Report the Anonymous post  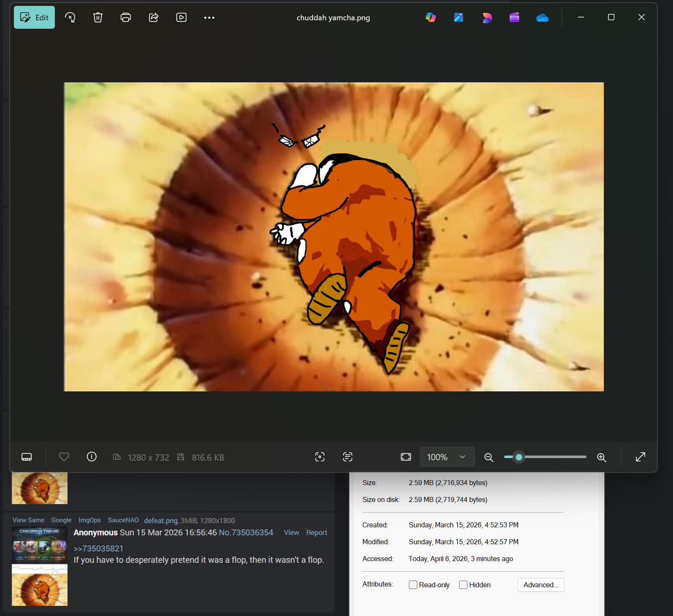317,532
